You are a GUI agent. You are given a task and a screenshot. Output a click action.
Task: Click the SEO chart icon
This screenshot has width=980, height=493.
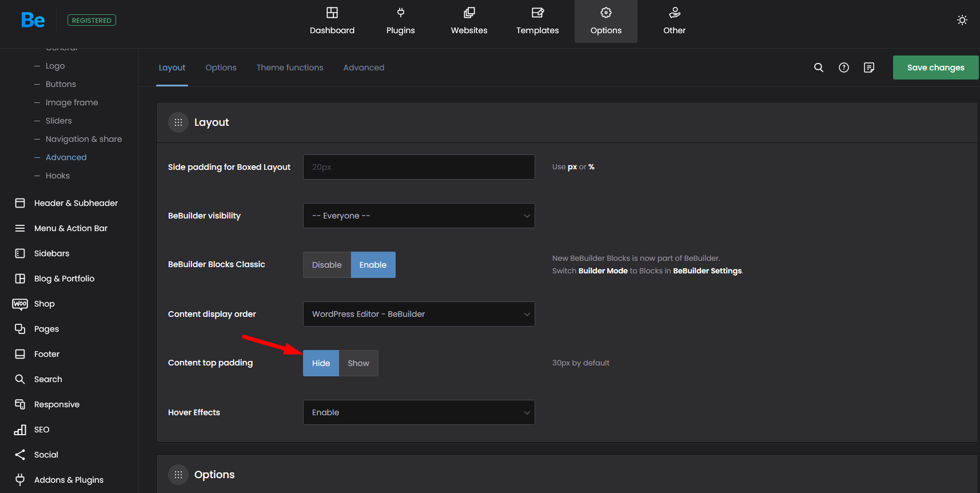20,430
